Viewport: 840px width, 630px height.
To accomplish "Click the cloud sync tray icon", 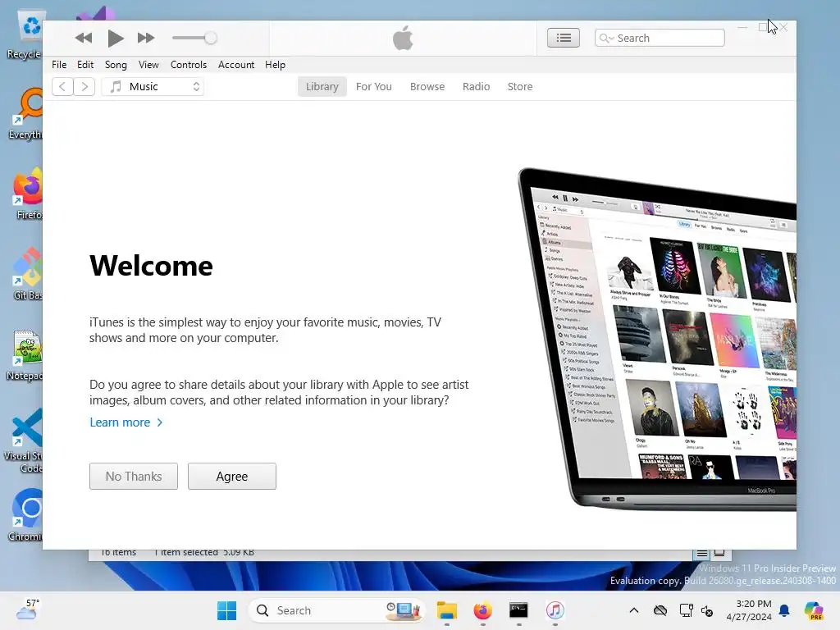I will (660, 610).
